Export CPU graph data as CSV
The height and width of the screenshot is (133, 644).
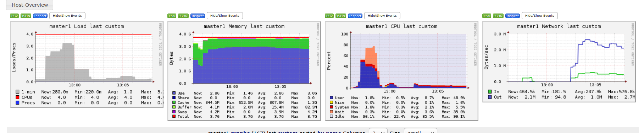point(329,16)
